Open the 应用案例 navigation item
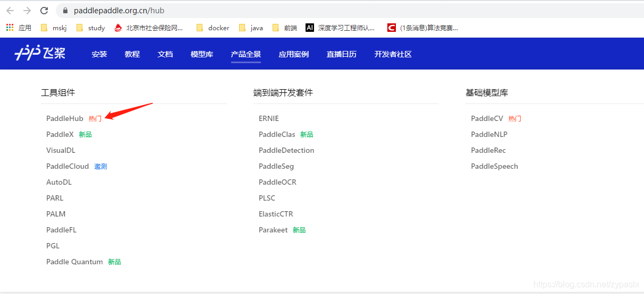The width and height of the screenshot is (644, 294). (294, 54)
